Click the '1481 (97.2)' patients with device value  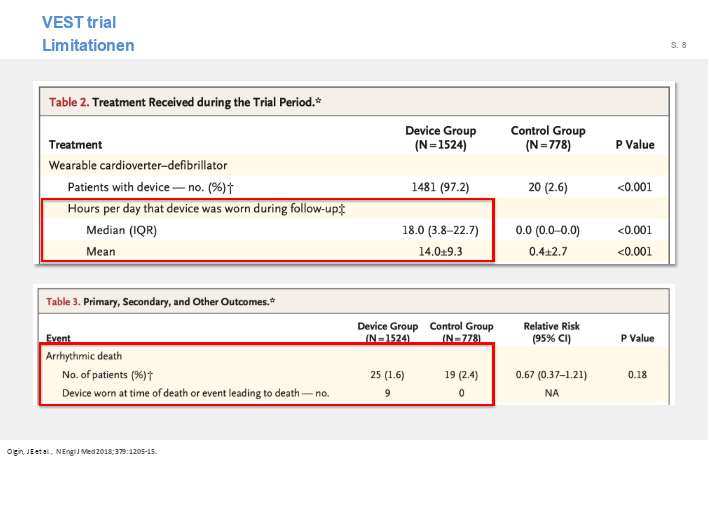[440, 187]
